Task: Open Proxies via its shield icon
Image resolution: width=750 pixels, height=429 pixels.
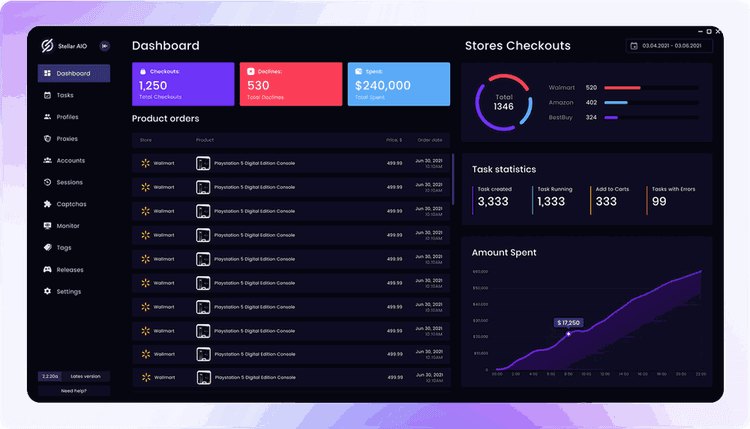Action: pyautogui.click(x=47, y=139)
